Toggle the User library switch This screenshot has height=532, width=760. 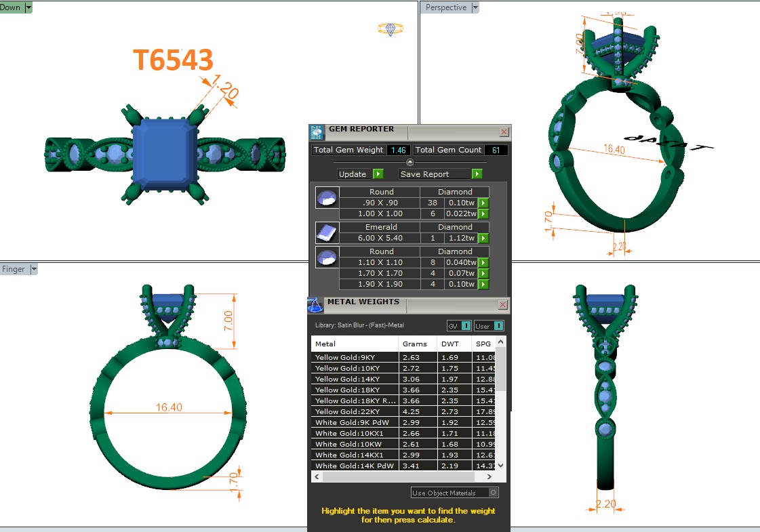498,325
